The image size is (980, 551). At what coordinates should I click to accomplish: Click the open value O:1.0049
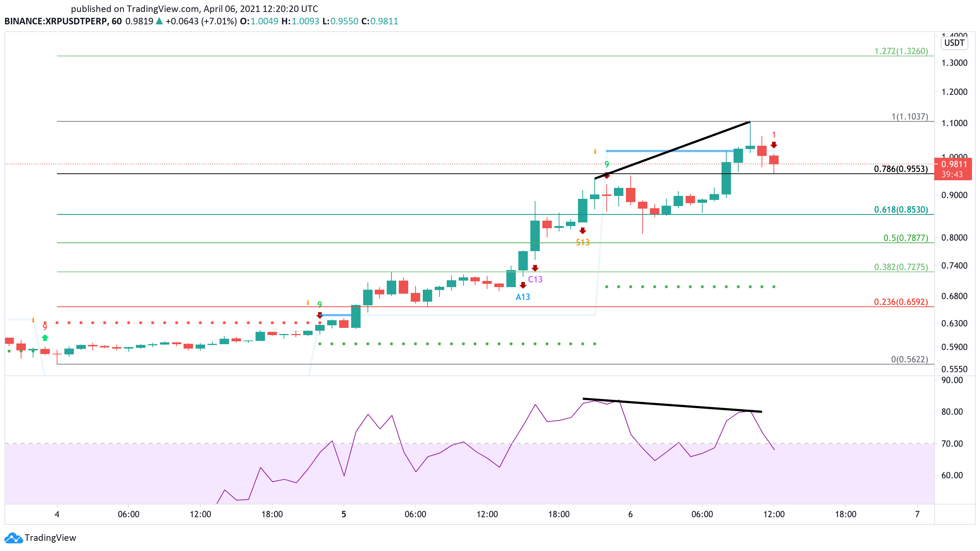[x=259, y=21]
